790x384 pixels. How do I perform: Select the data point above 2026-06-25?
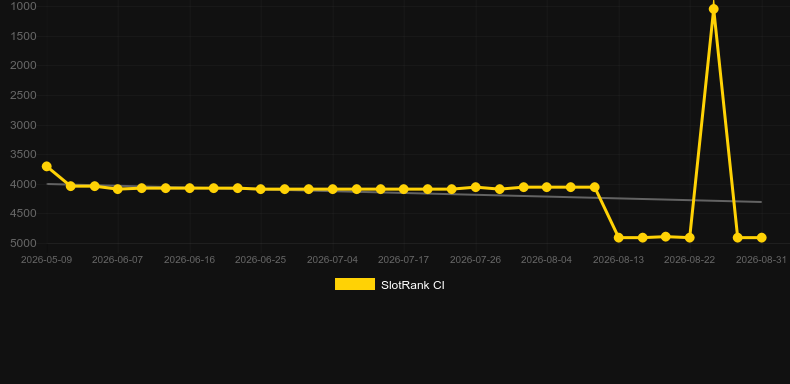pos(260,189)
